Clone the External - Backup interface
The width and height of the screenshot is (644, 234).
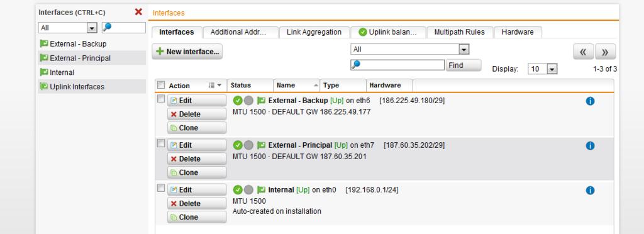[x=197, y=128]
